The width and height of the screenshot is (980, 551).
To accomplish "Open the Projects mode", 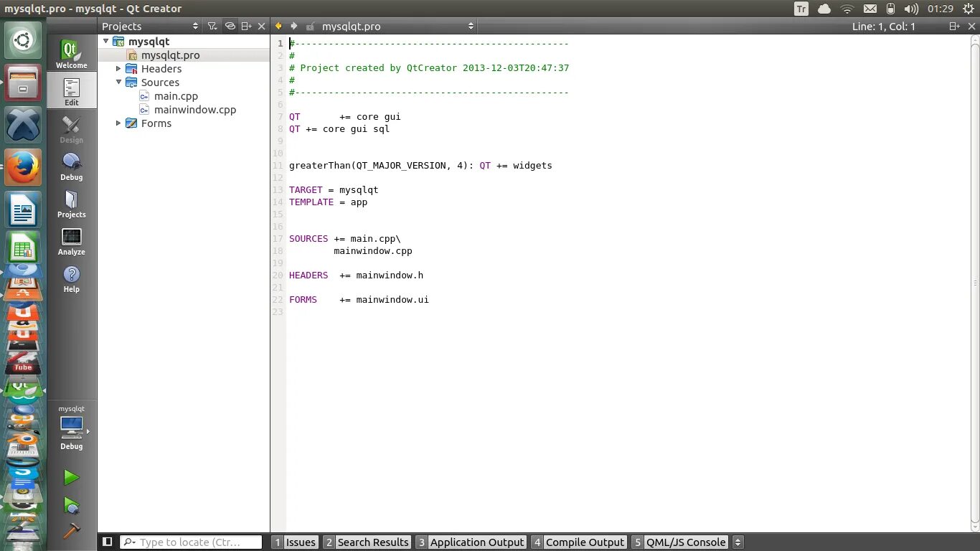I will tap(71, 203).
